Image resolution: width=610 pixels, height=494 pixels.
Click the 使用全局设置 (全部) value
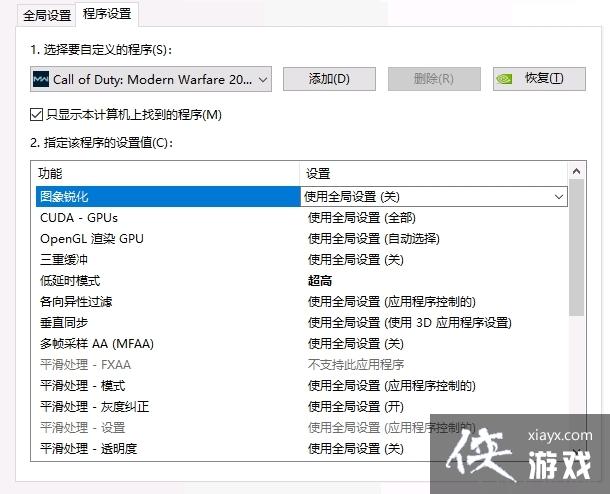click(362, 218)
